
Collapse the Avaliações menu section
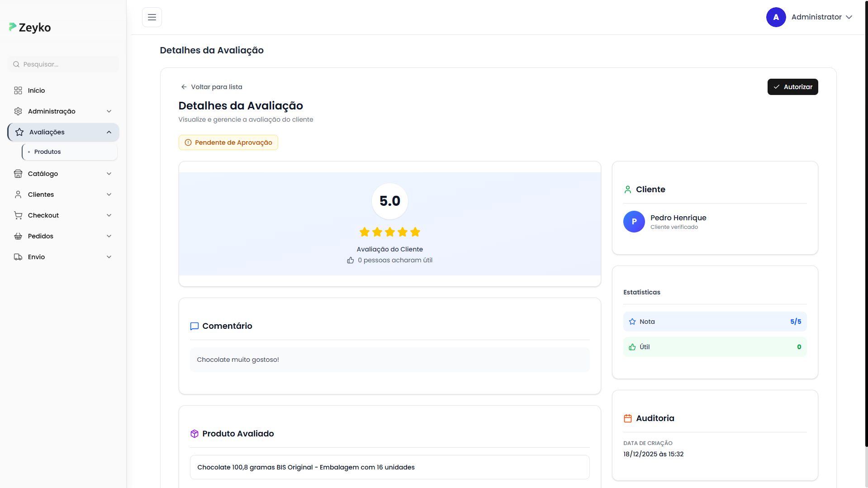coord(109,132)
